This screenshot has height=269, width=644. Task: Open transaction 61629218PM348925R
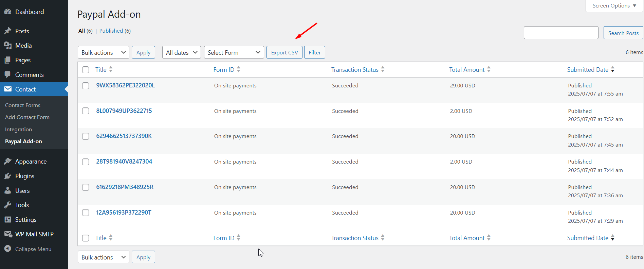click(x=125, y=187)
